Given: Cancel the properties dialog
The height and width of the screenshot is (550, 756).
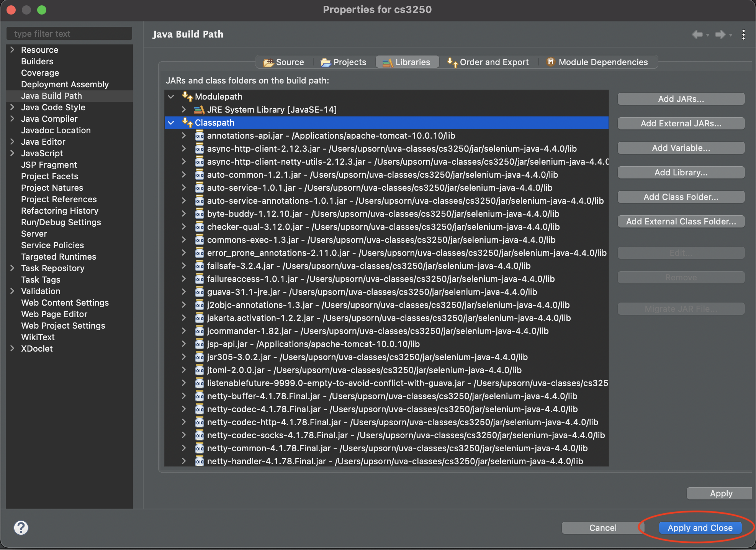Looking at the screenshot, I should (x=603, y=528).
